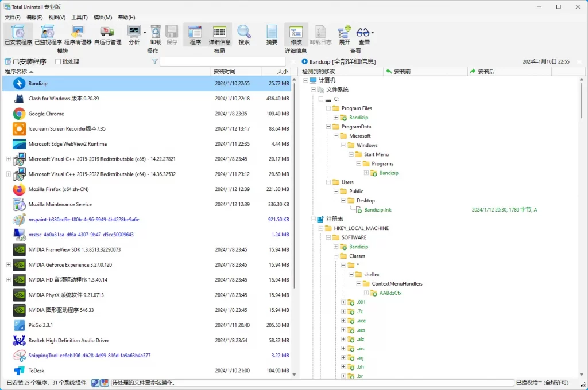588x390 pixels.
Task: Open the 分析 dropdown arrow
Action: 145,33
